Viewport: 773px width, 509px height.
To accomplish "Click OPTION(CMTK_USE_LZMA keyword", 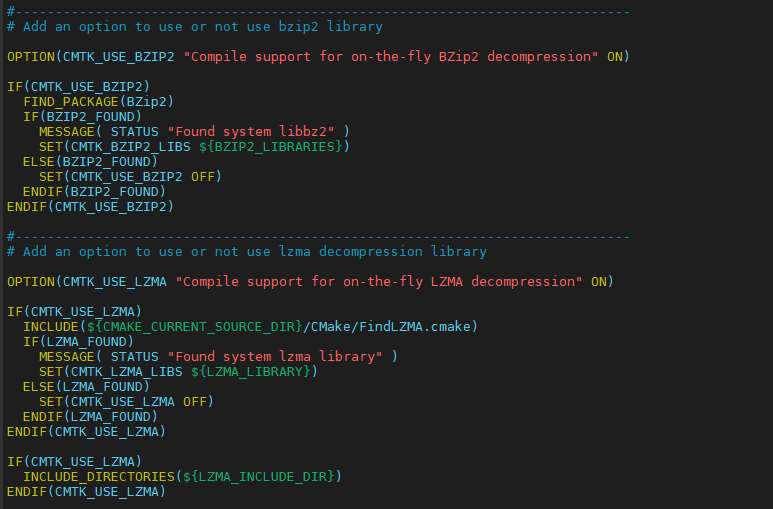I will coord(87,282).
